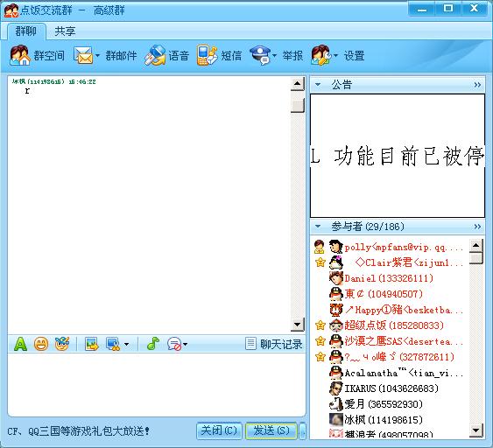Click admin star beside 超级点饭
The width and height of the screenshot is (493, 448).
pyautogui.click(x=320, y=325)
